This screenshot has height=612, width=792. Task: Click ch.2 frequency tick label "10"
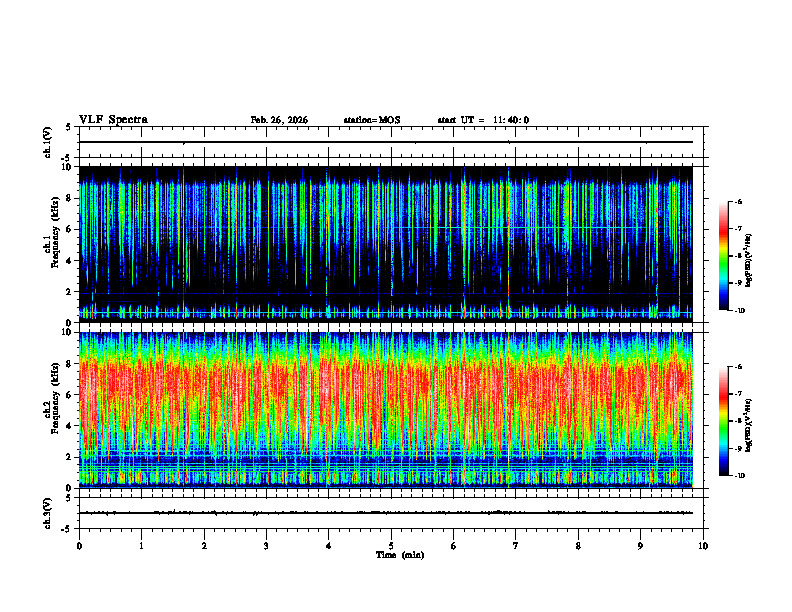tap(67, 332)
